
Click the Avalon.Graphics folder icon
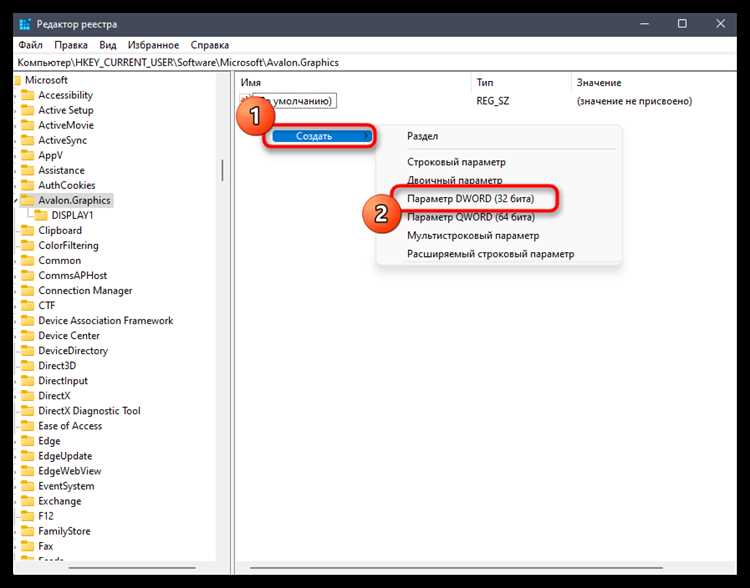[28, 200]
